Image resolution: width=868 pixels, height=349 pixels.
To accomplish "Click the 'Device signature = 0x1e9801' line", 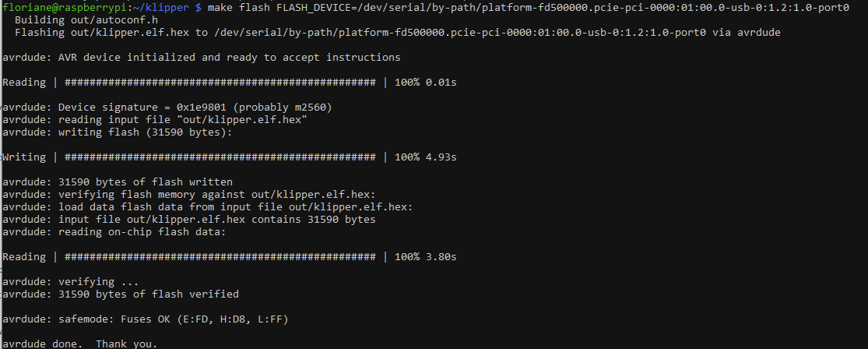I will pos(167,108).
